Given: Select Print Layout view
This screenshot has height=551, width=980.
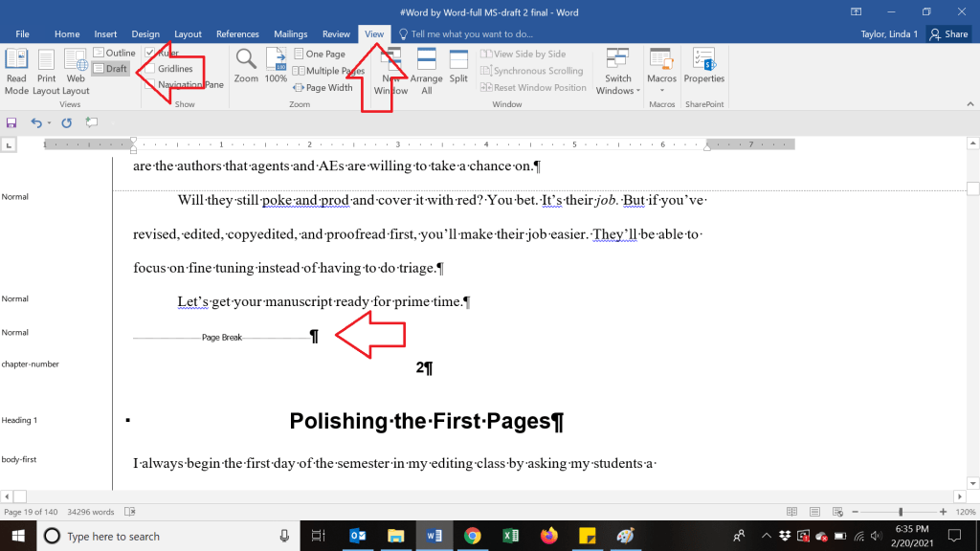Looking at the screenshot, I should tap(46, 71).
